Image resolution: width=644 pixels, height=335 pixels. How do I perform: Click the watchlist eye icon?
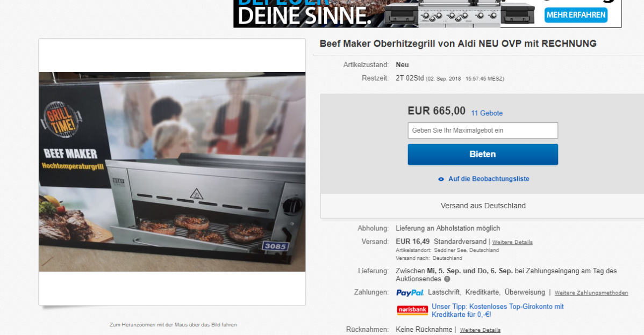(x=440, y=179)
